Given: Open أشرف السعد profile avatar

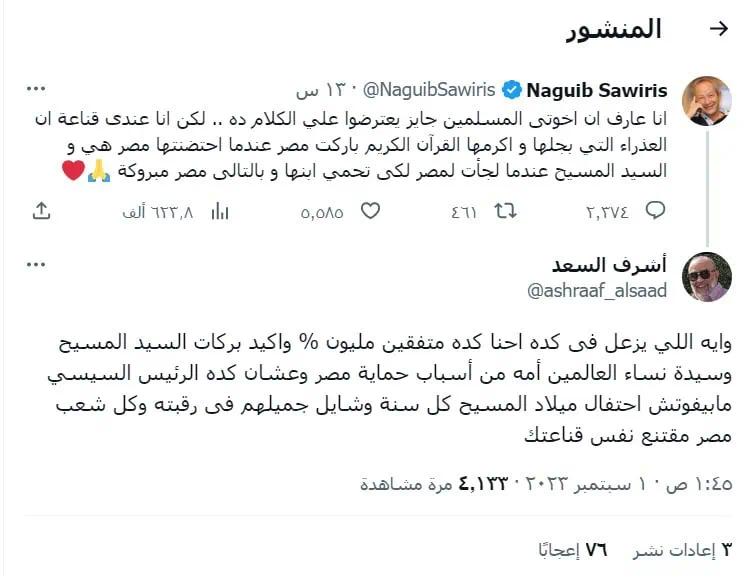Looking at the screenshot, I should pyautogui.click(x=706, y=277).
